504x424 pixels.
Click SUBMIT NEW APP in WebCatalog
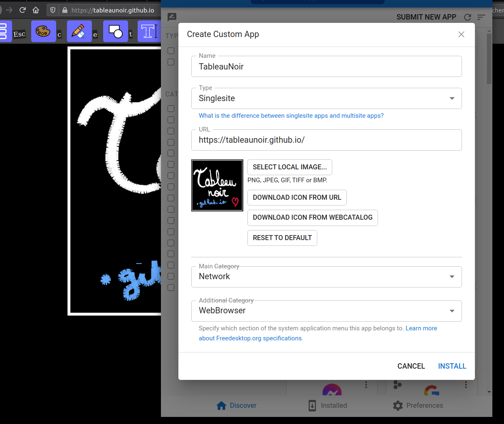(426, 17)
